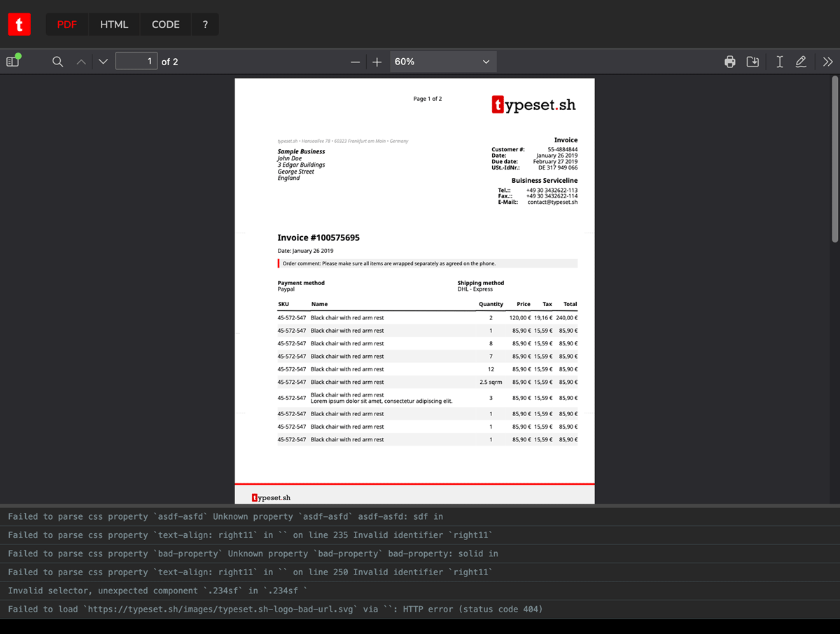Open the find in document search
Viewport: 840px width, 634px height.
click(58, 62)
